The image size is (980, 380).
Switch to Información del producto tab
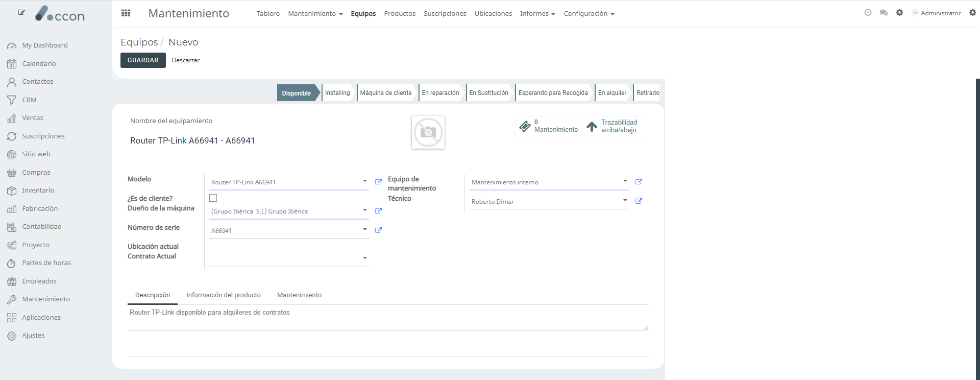point(224,295)
